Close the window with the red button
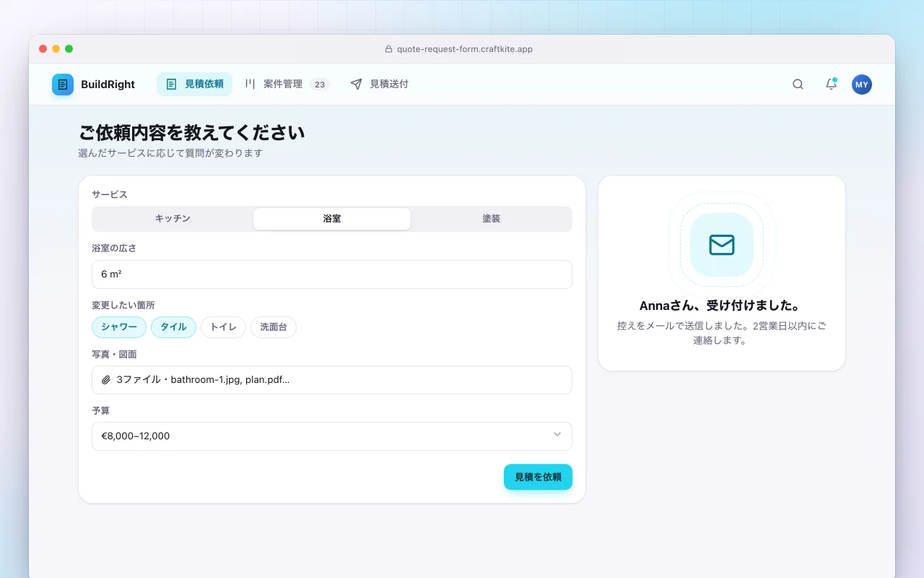The height and width of the screenshot is (578, 924). [x=43, y=49]
